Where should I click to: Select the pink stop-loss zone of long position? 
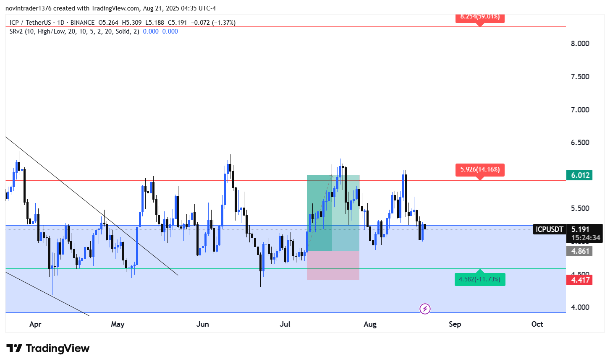pos(333,265)
